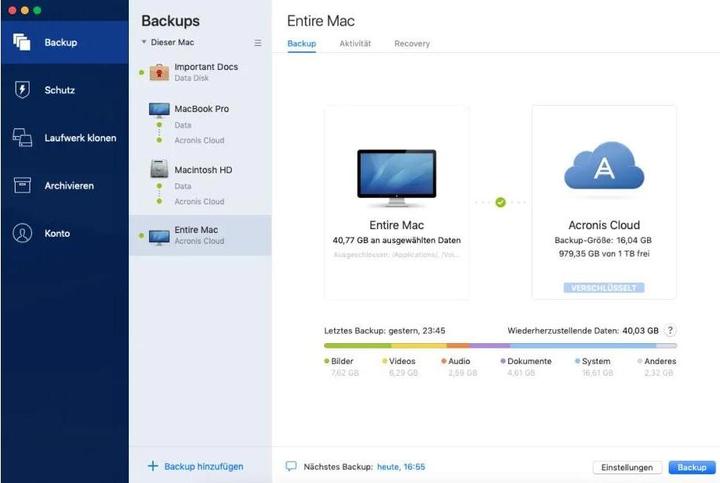Click the Anderes legend label
Image resolution: width=720 pixels, height=483 pixels.
(x=660, y=361)
